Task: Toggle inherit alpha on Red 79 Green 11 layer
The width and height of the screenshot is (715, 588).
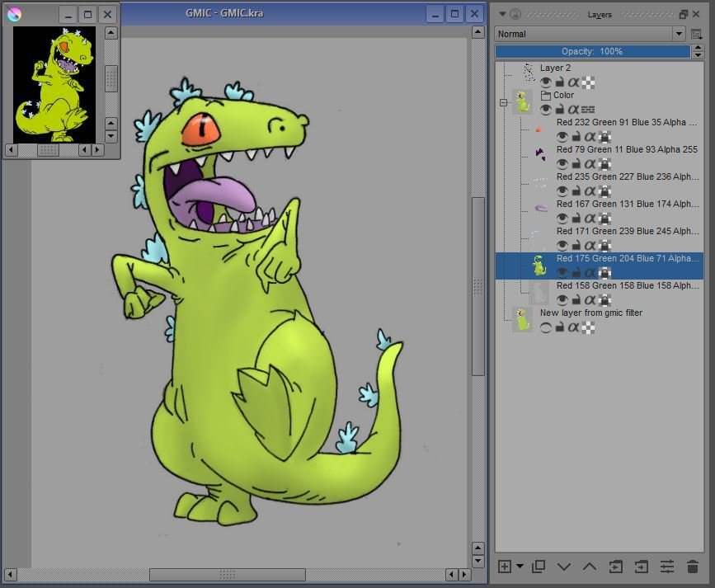Action: click(590, 164)
